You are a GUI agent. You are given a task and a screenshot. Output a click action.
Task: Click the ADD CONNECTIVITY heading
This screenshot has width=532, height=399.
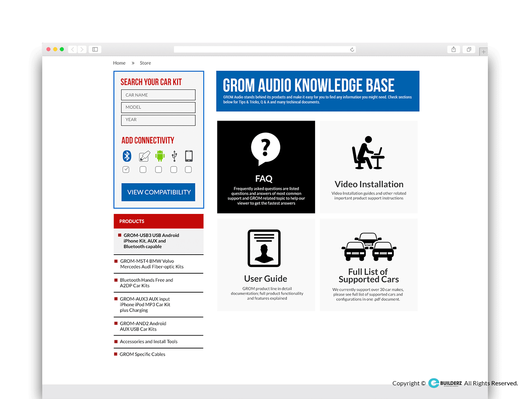(x=148, y=141)
